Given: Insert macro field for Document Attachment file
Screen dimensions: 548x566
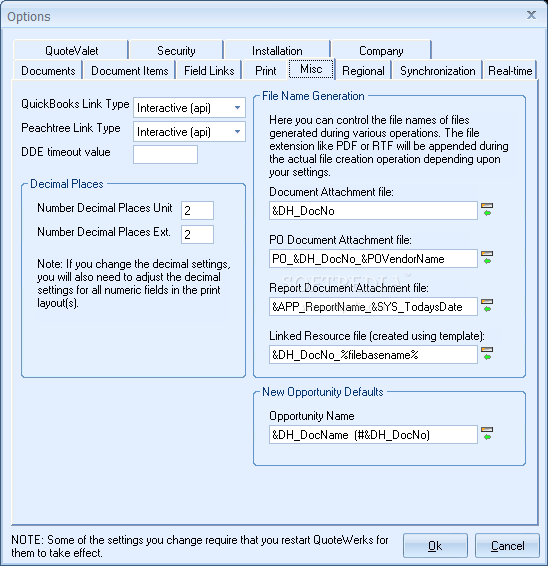Looking at the screenshot, I should pos(487,209).
